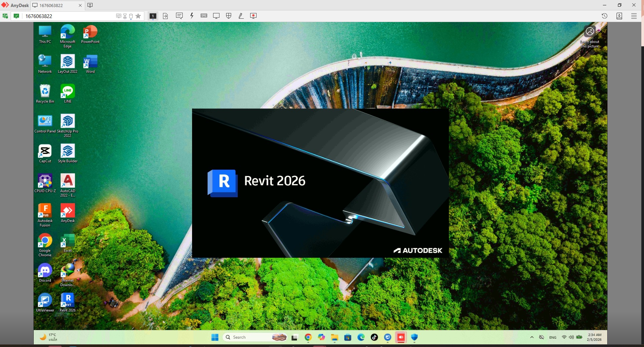
Task: Launch SketchUp Pro 2022 shortcut
Action: pos(67,125)
